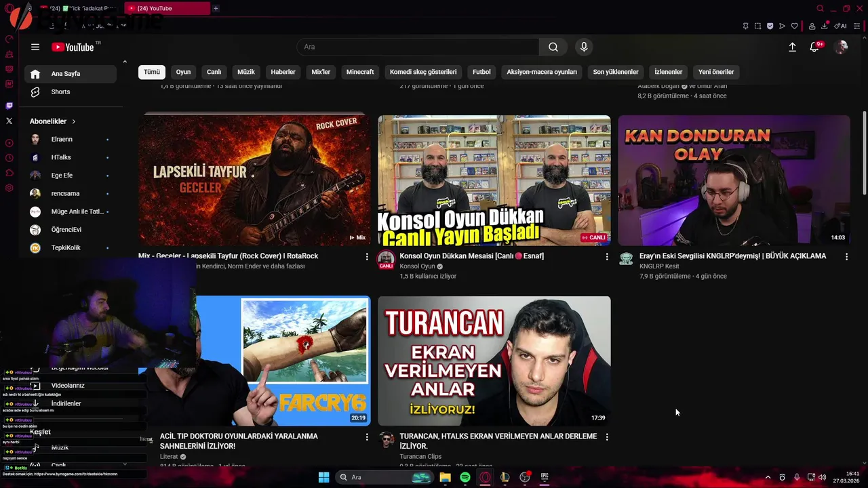Viewport: 868px width, 488px height.
Task: Open File Explorer from the taskbar
Action: [445, 477]
